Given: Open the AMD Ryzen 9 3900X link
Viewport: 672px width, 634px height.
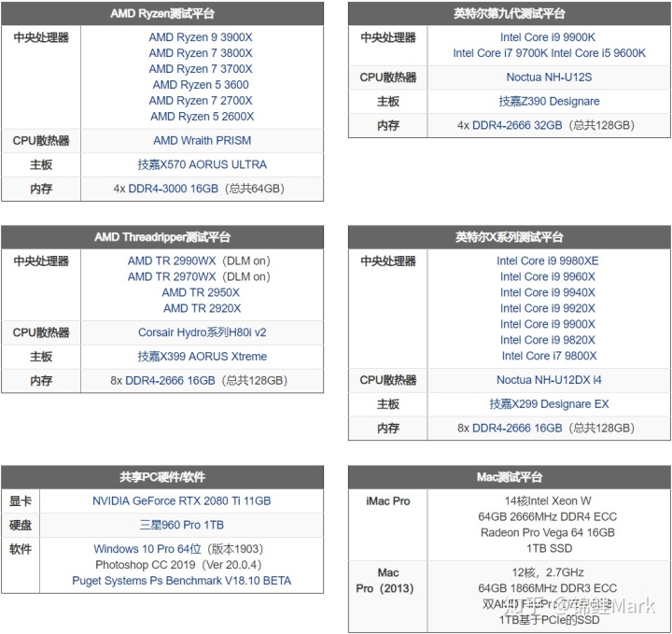Looking at the screenshot, I should point(201,37).
